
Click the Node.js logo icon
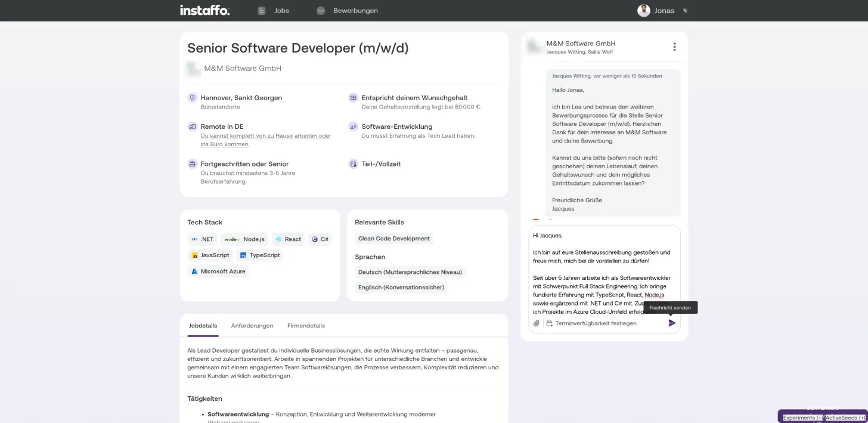[232, 239]
